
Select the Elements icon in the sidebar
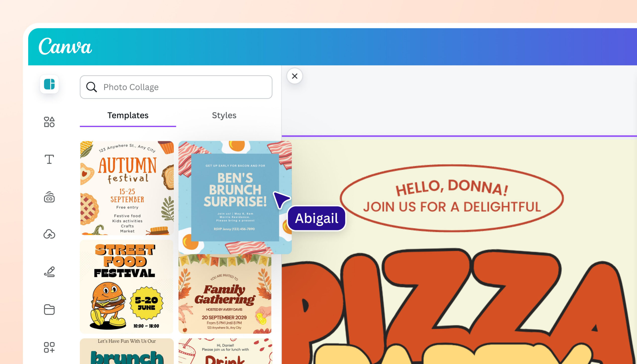point(49,122)
